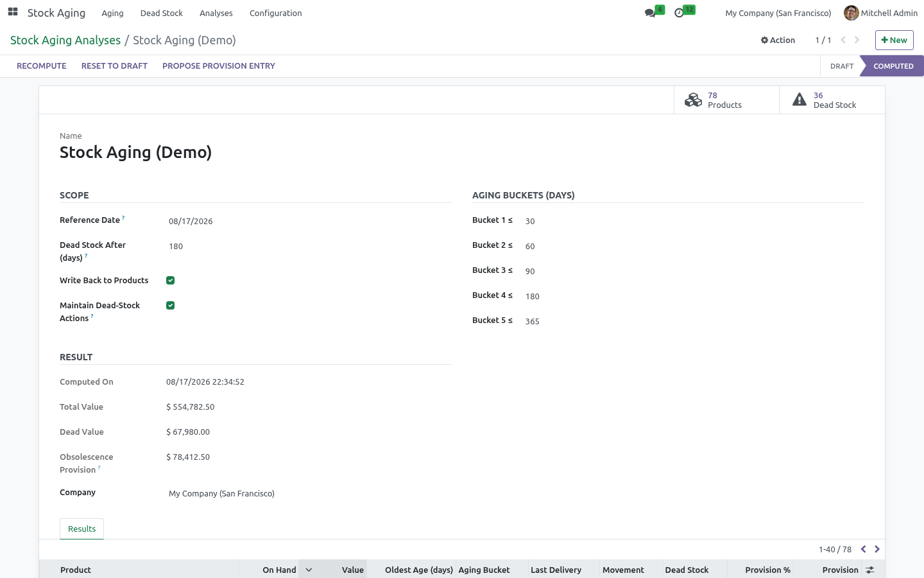Click Obsolescence Provision help mark
The height and width of the screenshot is (578, 924).
[99, 468]
